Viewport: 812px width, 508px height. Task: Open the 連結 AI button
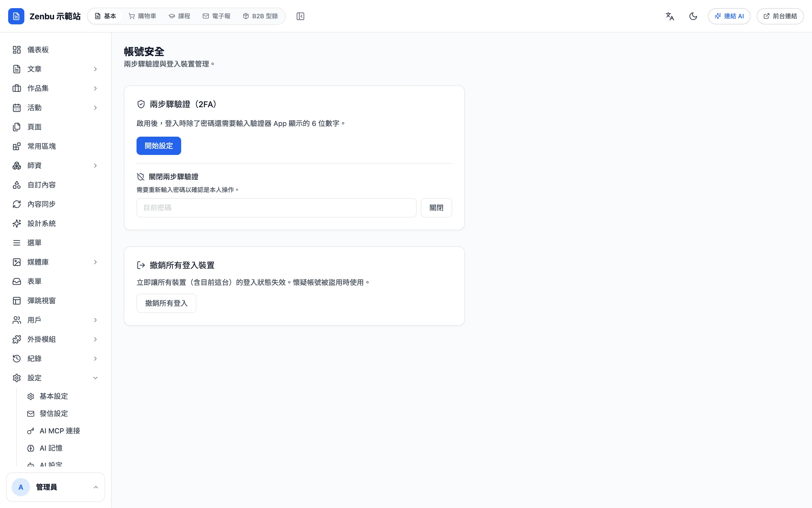(x=729, y=16)
